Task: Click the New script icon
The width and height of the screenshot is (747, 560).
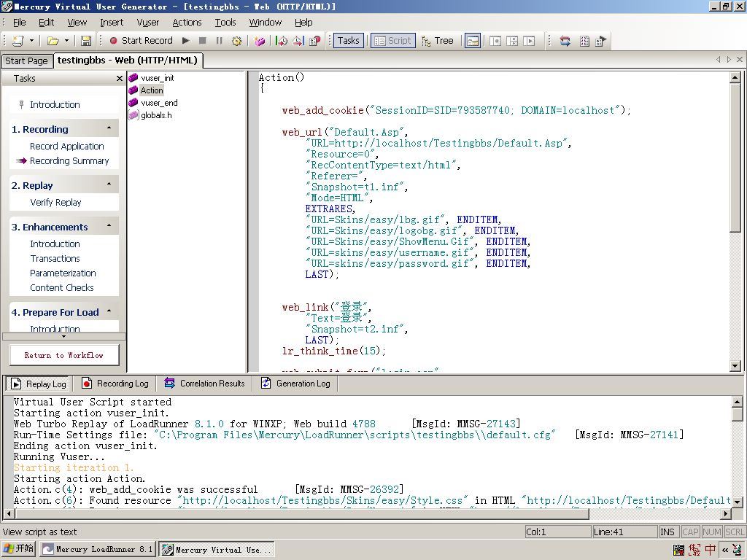Action: [18, 41]
